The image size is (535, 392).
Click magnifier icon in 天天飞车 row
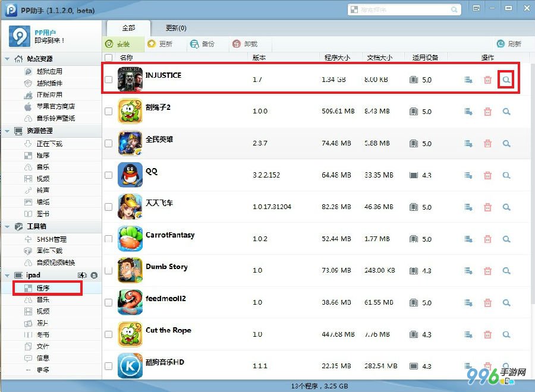pos(506,207)
